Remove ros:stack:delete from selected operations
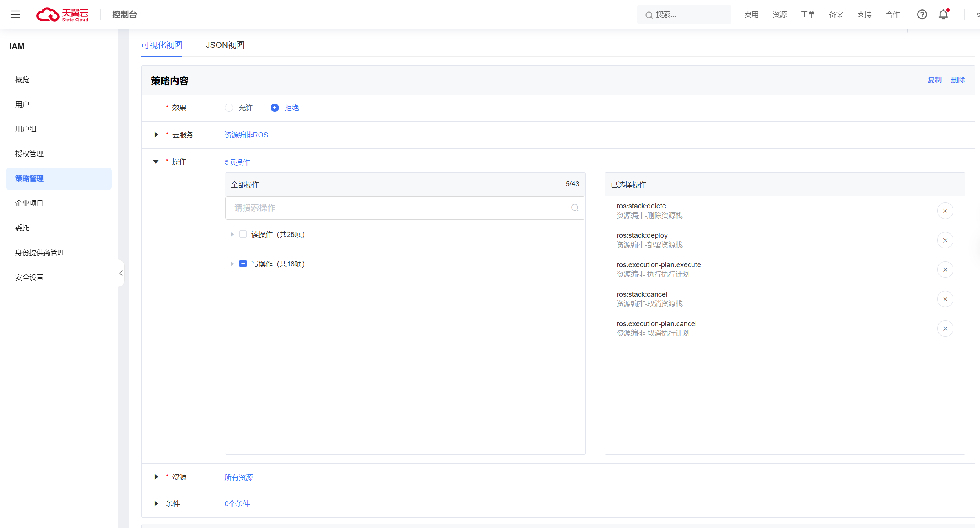980x529 pixels. pyautogui.click(x=945, y=211)
